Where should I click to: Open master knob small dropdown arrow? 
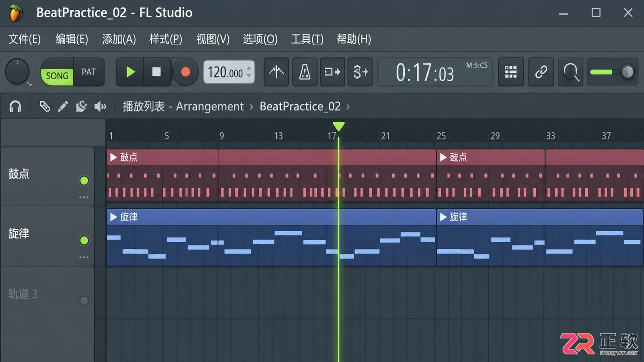point(29,84)
